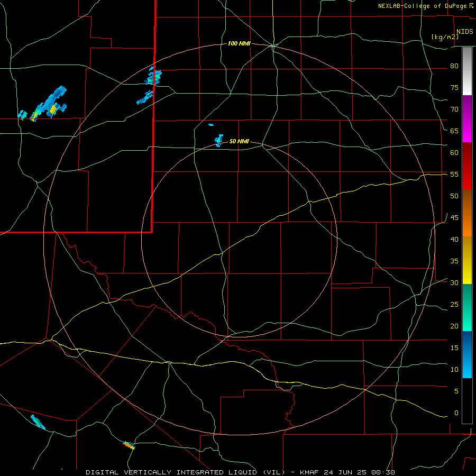Click the scale value 55
This screenshot has width=476, height=476.
[x=454, y=174]
